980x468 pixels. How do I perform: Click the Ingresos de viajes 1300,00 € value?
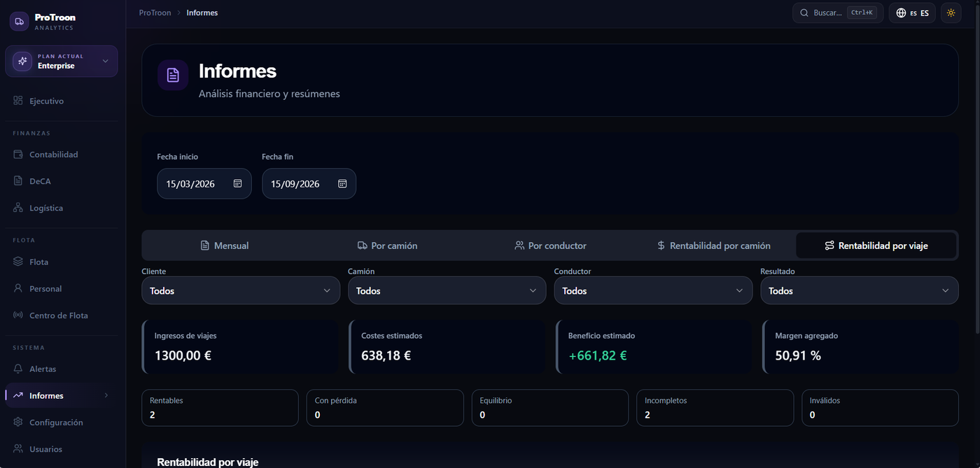click(183, 355)
